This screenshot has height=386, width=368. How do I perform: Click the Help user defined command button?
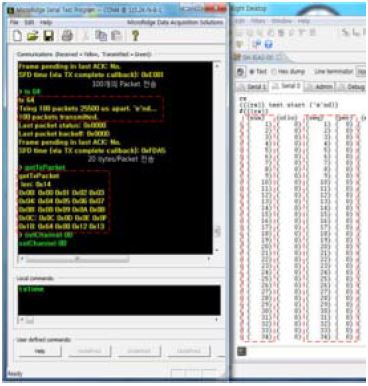point(40,351)
